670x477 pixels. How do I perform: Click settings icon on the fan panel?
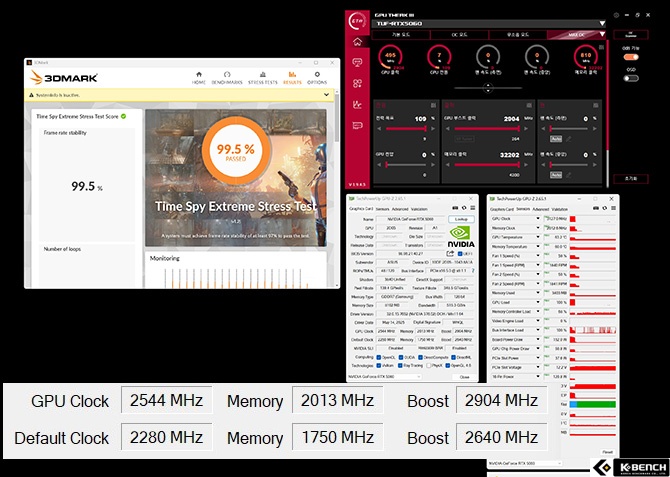596,105
